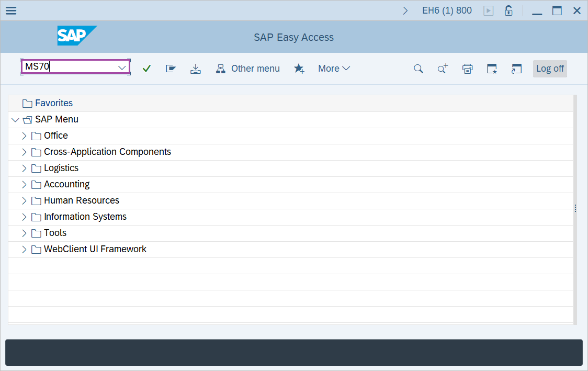Open SAP Business Workplace via its toolbar icon
588x371 pixels.
[x=171, y=69]
